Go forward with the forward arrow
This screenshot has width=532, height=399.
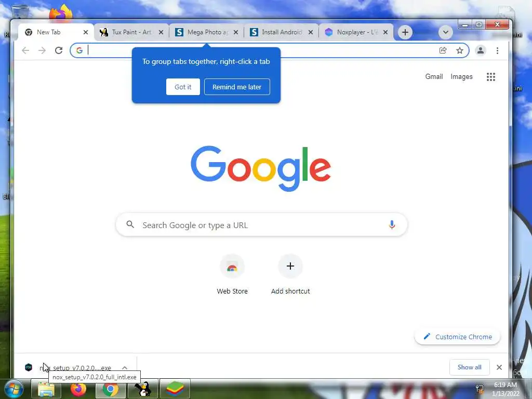[42, 50]
